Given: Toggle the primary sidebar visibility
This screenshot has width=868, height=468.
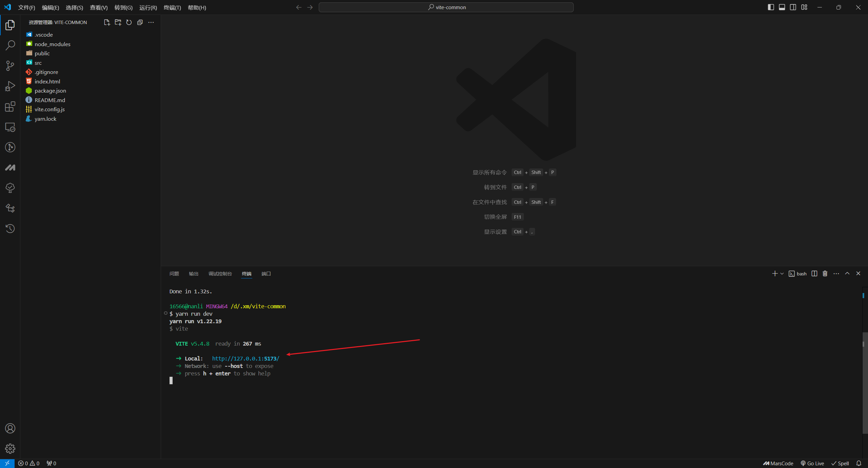Looking at the screenshot, I should (771, 7).
